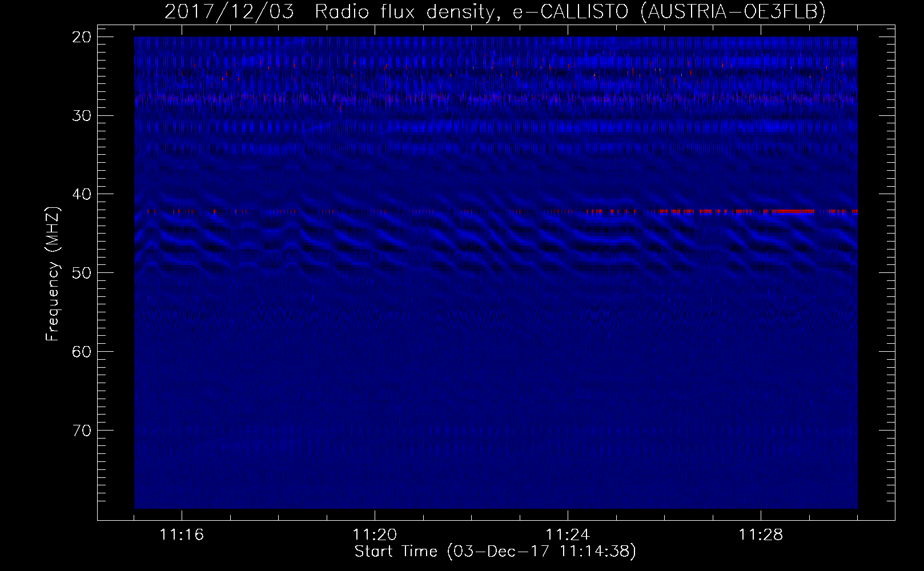Select the 11:16 time tick label
Image resolution: width=924 pixels, height=571 pixels.
(182, 535)
